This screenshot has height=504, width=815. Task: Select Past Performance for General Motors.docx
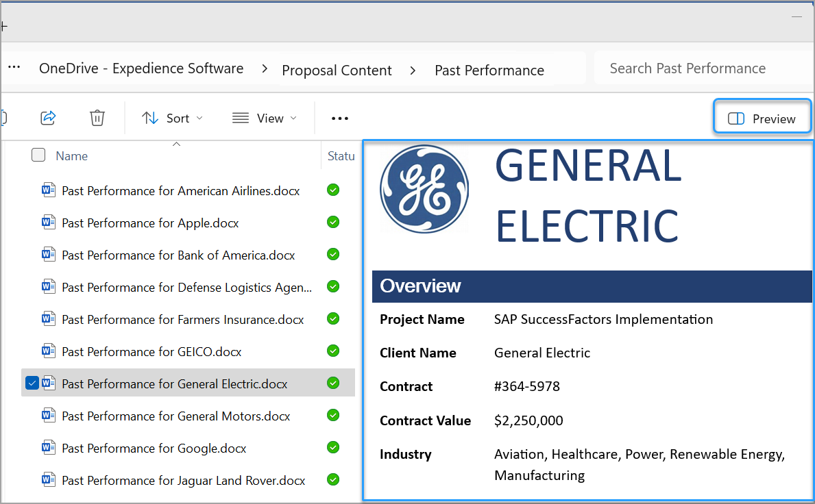(175, 416)
